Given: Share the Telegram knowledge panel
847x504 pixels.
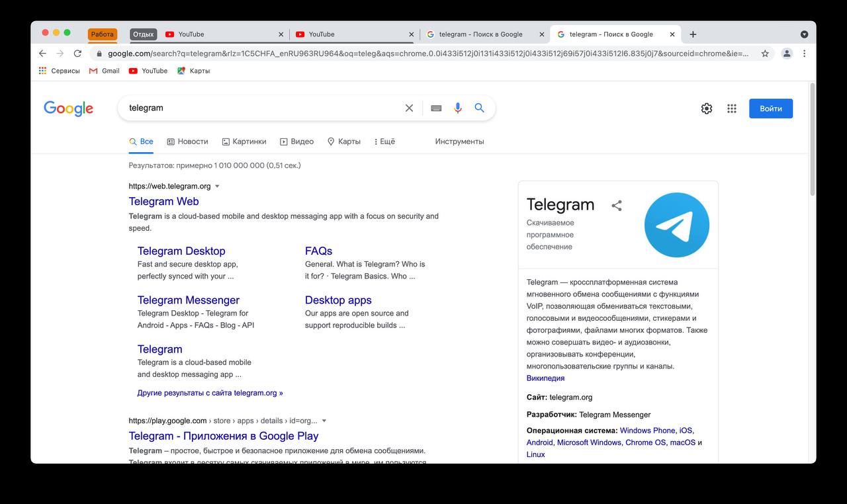Looking at the screenshot, I should (617, 206).
